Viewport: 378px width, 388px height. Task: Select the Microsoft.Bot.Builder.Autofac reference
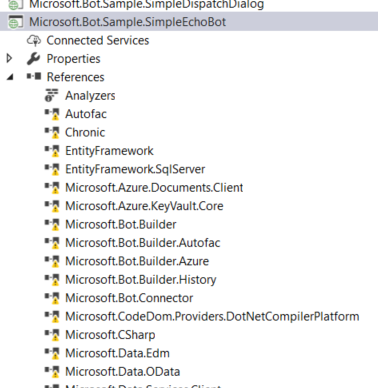pos(143,243)
